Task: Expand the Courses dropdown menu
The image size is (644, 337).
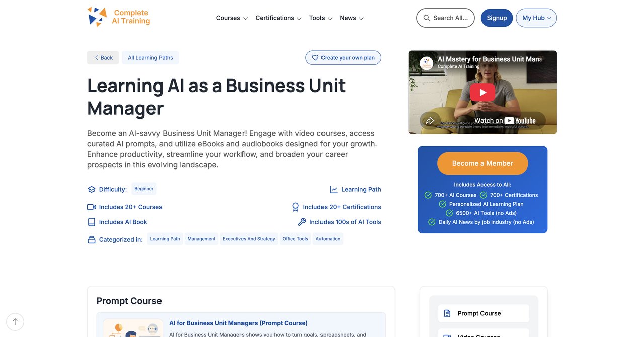Action: (232, 18)
